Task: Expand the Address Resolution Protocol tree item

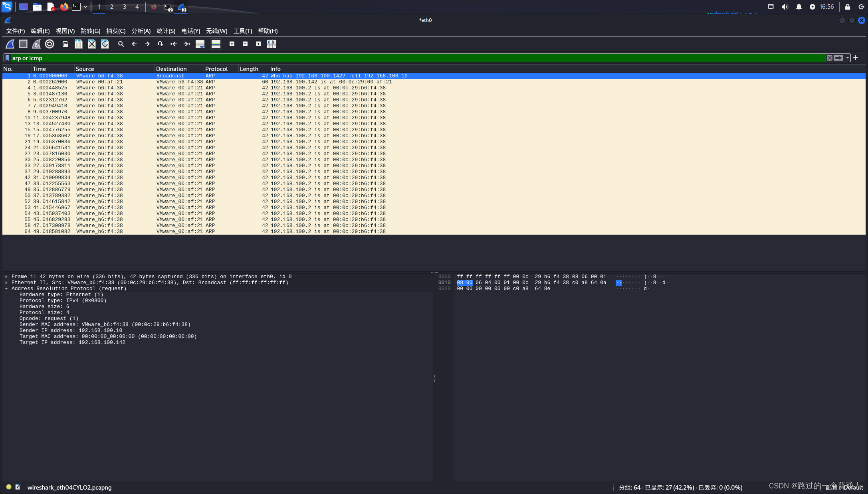Action: [x=6, y=288]
